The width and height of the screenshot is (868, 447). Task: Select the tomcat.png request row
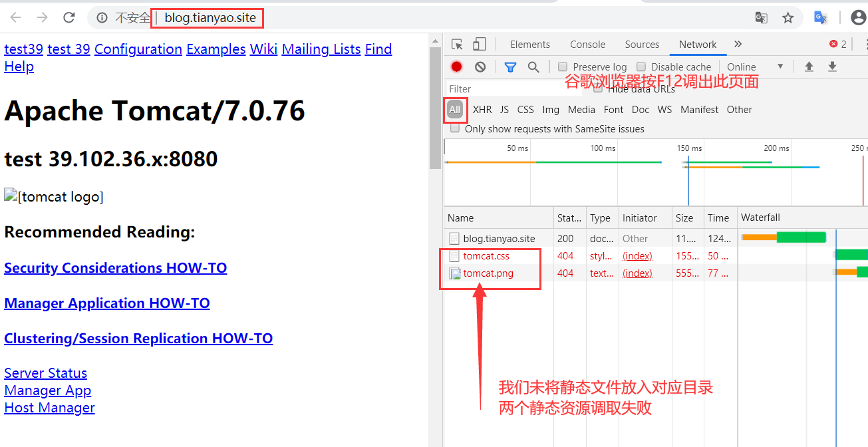[655, 273]
